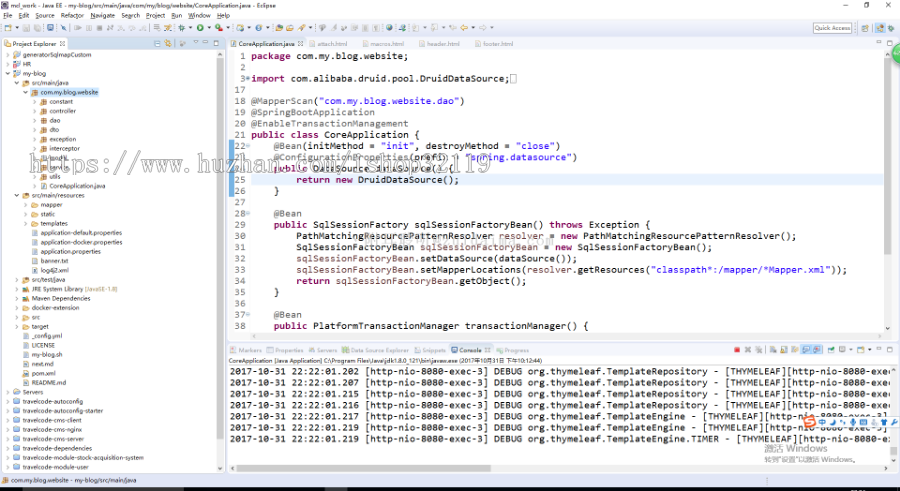This screenshot has height=491, width=900.
Task: Go back to previous edit location arrow
Action: click(464, 28)
